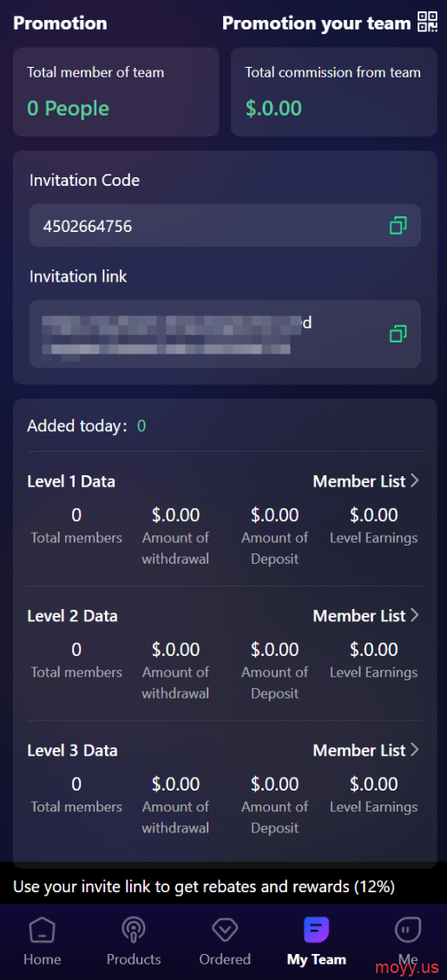Tap the Total commission from team card
447x980 pixels.
coord(334,92)
